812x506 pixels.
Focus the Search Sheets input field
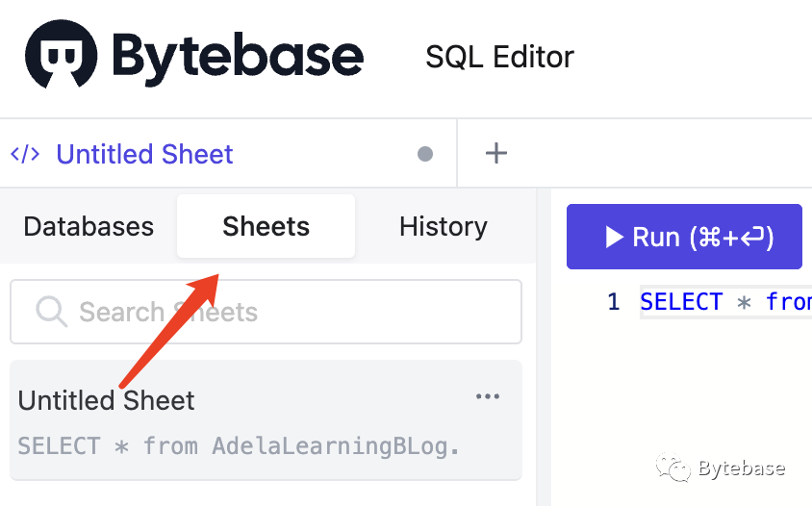[x=279, y=312]
